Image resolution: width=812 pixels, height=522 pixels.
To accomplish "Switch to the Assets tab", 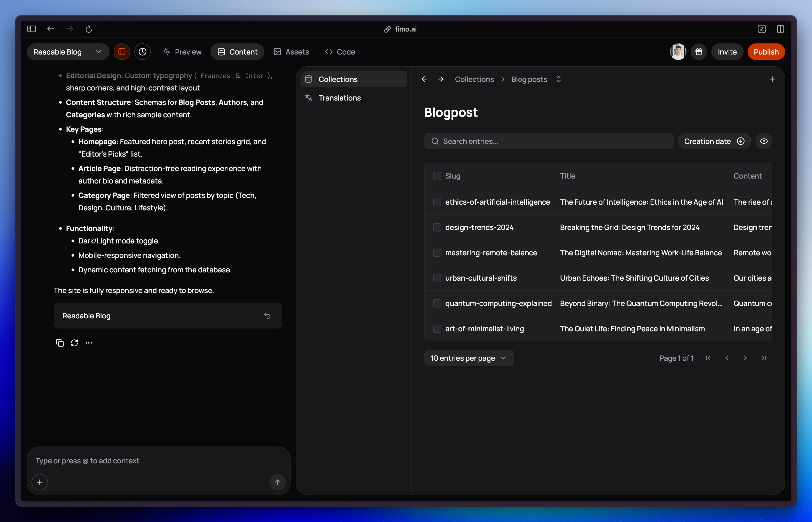I will (291, 52).
